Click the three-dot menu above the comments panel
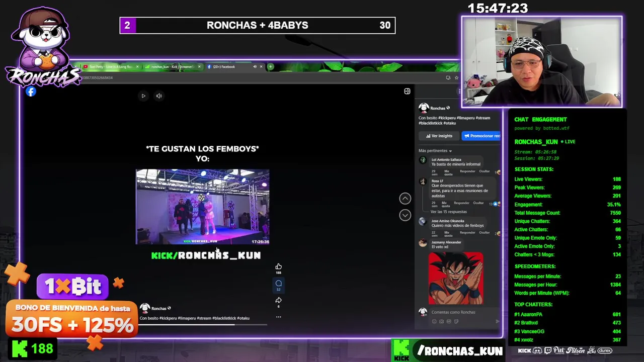Viewport: 644px width, 362px height. click(459, 91)
